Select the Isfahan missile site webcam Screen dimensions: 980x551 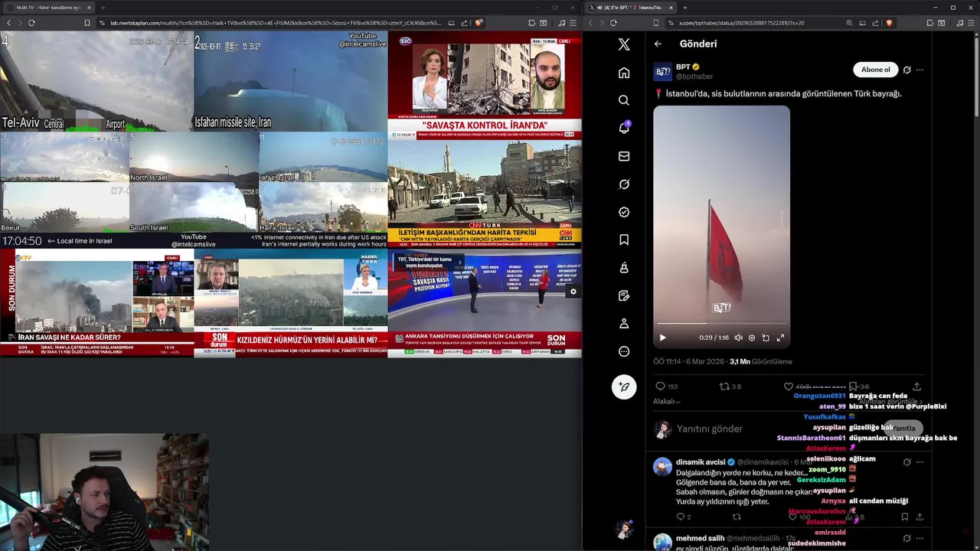click(x=291, y=82)
